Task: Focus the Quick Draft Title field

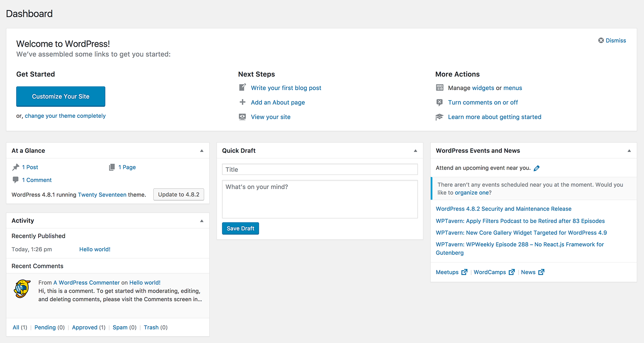Action: [x=320, y=169]
